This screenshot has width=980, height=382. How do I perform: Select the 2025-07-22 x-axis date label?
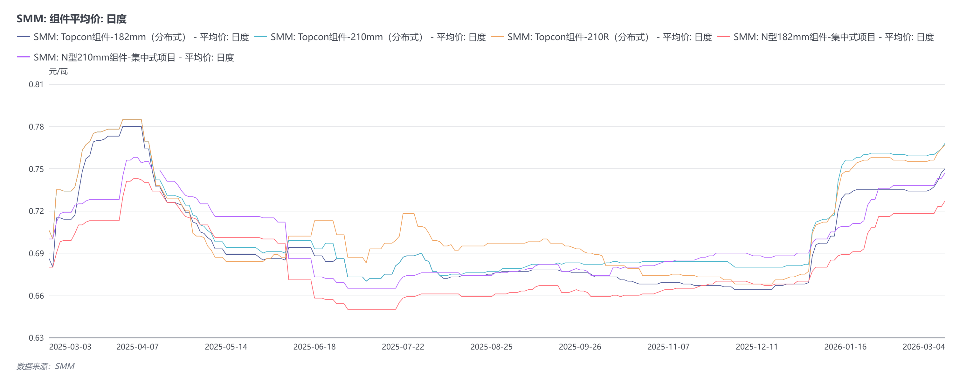(403, 347)
